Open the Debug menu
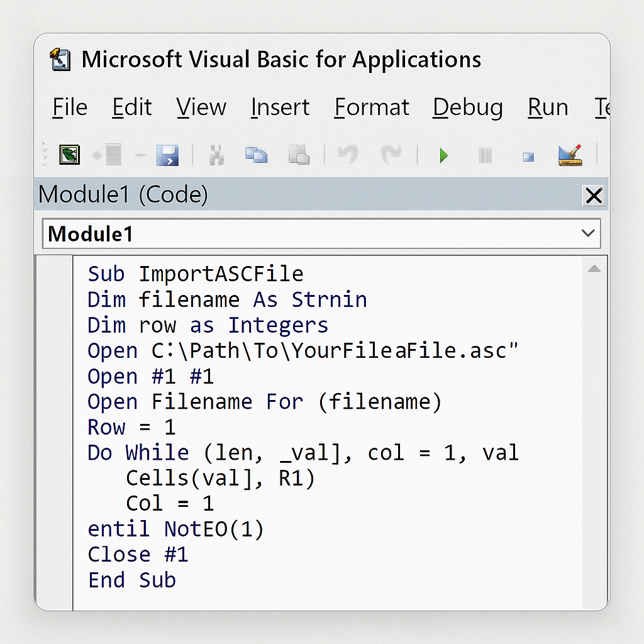This screenshot has height=644, width=644. 468,108
